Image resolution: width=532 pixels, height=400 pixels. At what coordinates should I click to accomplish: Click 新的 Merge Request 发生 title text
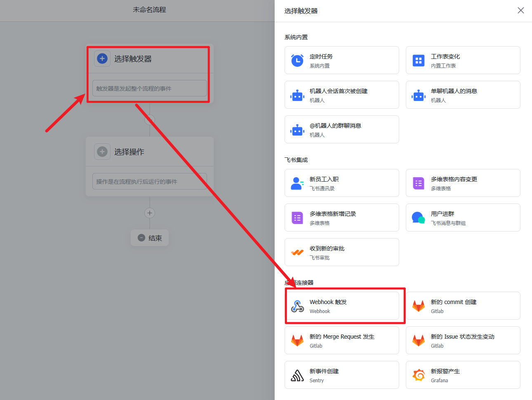[342, 337]
